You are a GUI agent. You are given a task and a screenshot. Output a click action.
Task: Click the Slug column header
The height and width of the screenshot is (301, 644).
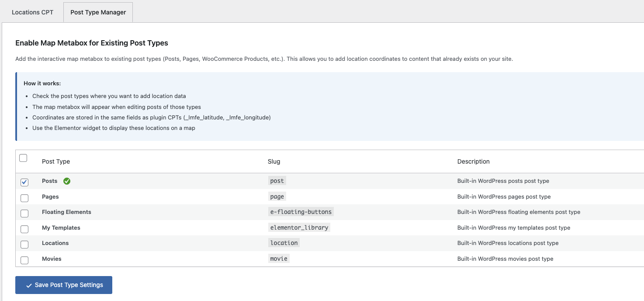(x=274, y=161)
